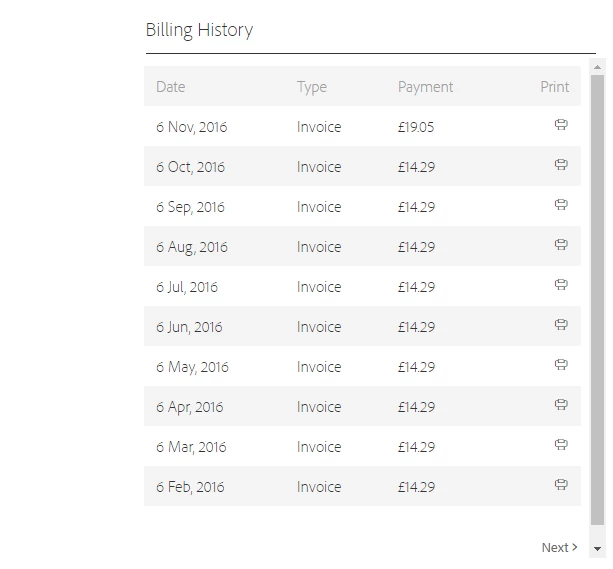
Task: Print the 6 Apr, 2016 invoice
Action: (561, 405)
